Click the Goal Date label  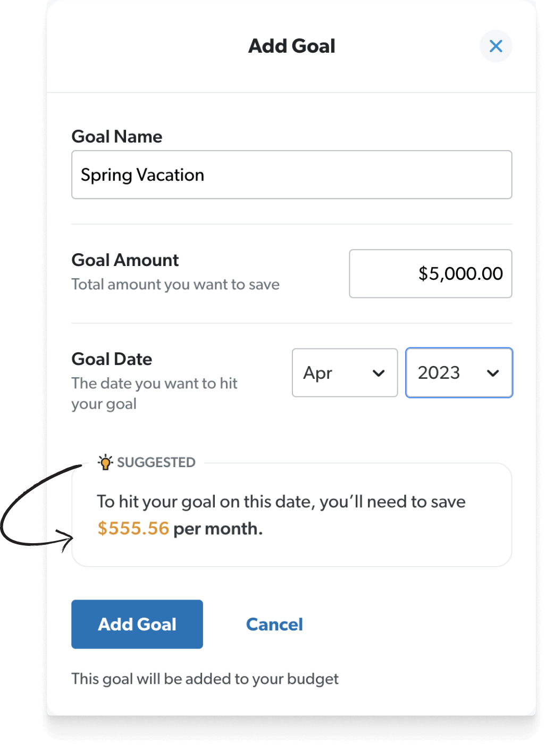click(x=112, y=359)
